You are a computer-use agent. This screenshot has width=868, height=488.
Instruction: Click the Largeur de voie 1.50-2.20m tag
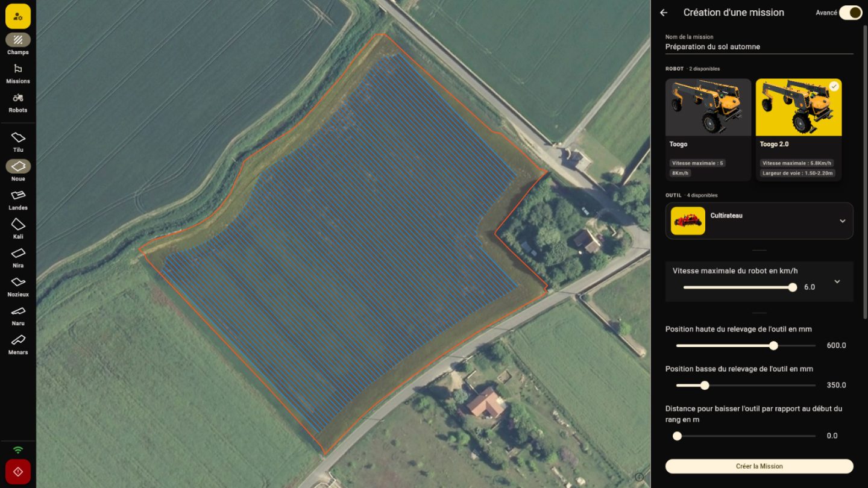[x=798, y=173]
